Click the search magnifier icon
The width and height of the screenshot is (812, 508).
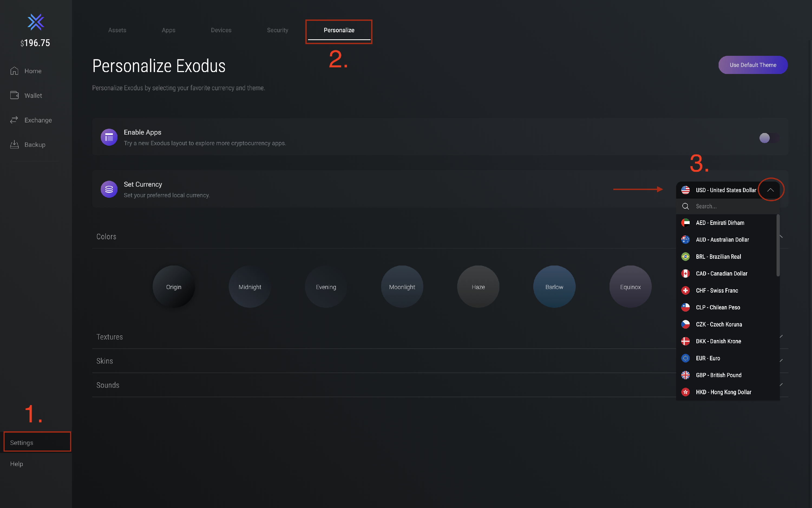pos(686,206)
